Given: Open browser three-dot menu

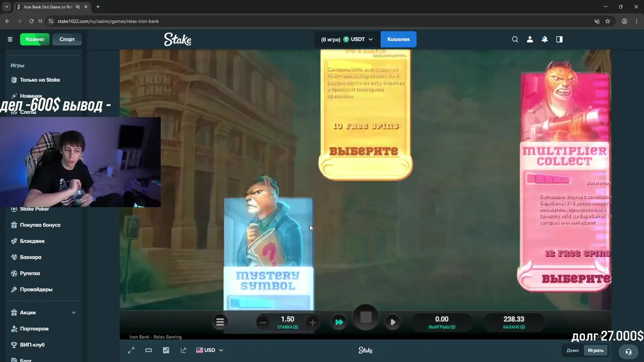Looking at the screenshot, I should [x=636, y=21].
